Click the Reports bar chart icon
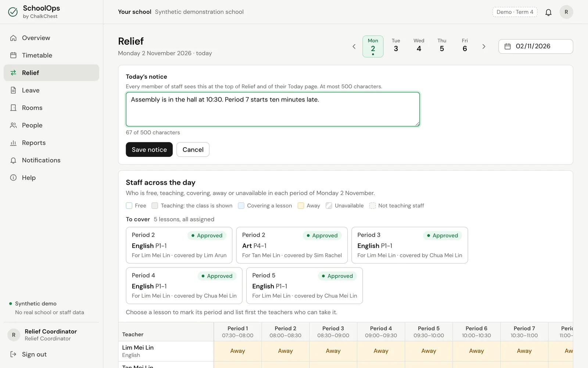 [x=13, y=143]
